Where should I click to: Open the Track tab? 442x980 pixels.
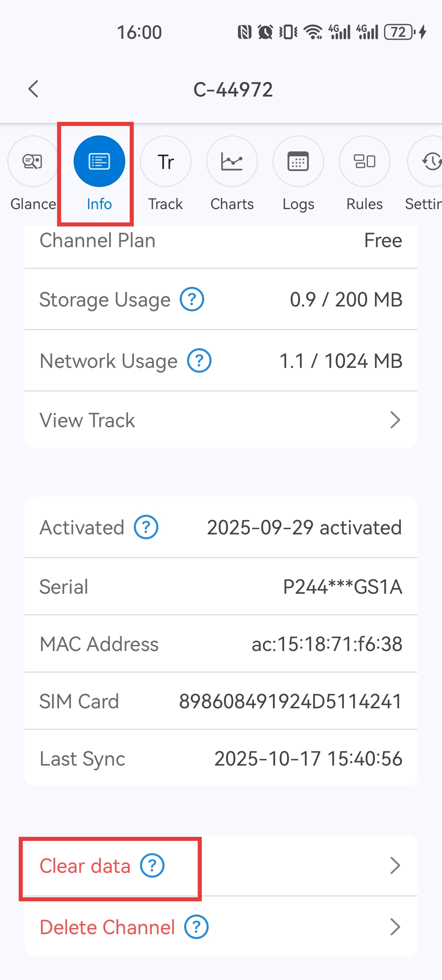click(x=165, y=161)
